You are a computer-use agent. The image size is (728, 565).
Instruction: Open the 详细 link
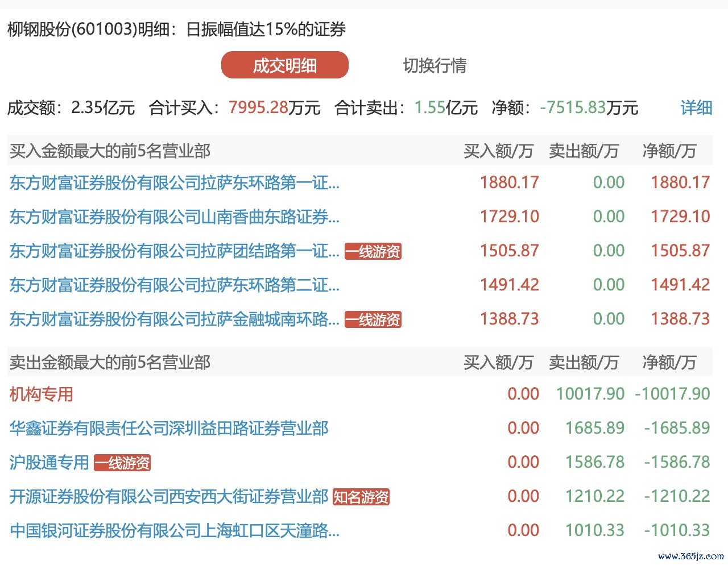(x=696, y=107)
